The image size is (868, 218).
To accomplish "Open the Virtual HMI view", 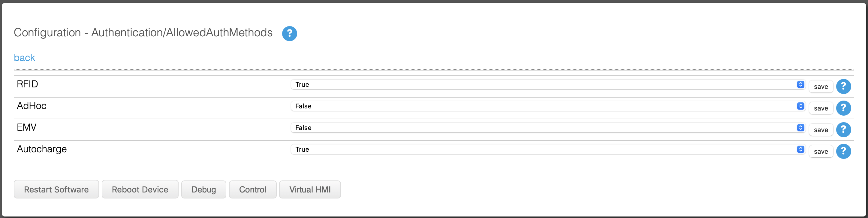I will point(310,189).
